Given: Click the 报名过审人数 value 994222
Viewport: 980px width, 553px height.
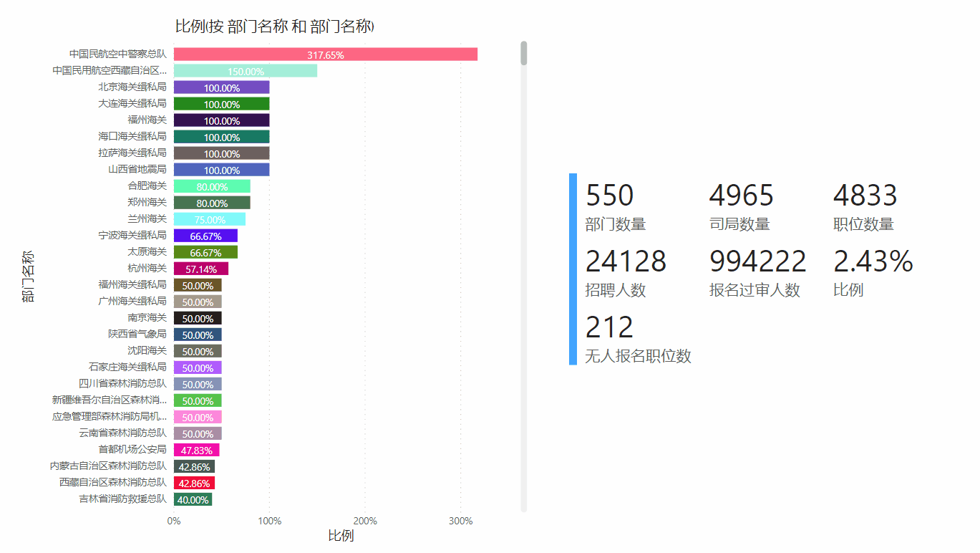Looking at the screenshot, I should (757, 261).
